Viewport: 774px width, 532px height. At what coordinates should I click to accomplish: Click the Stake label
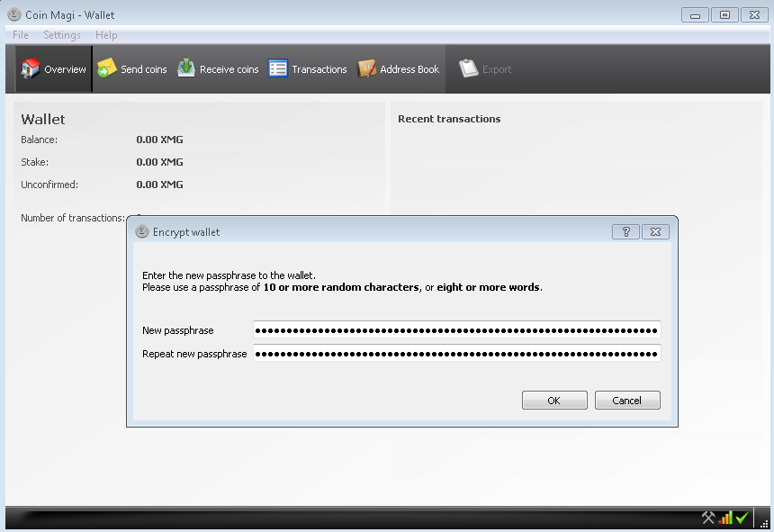(x=34, y=162)
